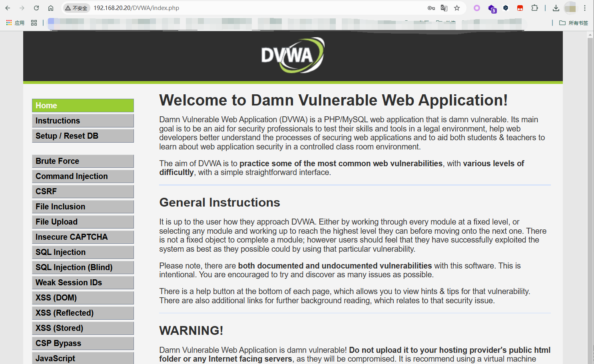Open the File Upload module
The height and width of the screenshot is (364, 594).
[x=83, y=222]
